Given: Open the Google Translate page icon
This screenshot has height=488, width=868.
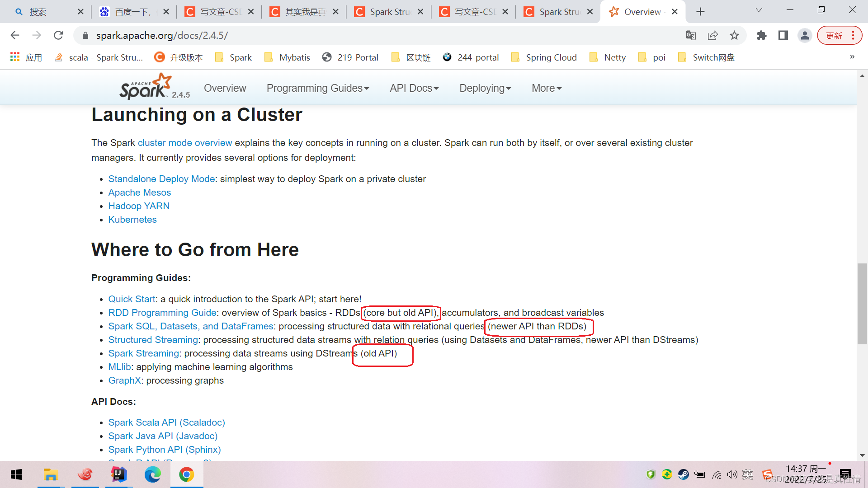Looking at the screenshot, I should (x=691, y=35).
